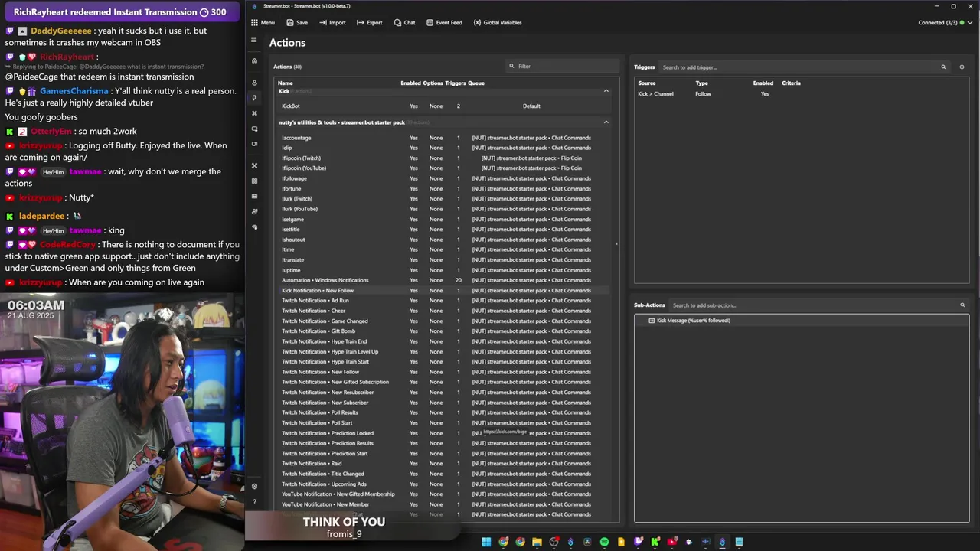980x551 pixels.
Task: Collapse the Kick action group
Action: point(606,91)
